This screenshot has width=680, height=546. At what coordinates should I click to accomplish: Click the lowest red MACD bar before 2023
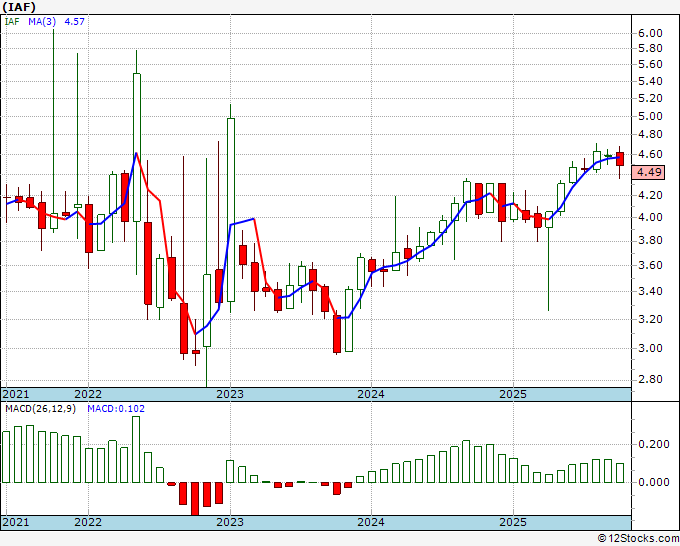195,498
